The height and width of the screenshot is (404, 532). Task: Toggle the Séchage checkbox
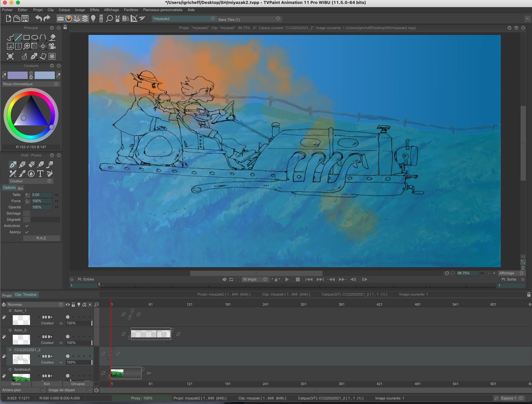tap(27, 213)
